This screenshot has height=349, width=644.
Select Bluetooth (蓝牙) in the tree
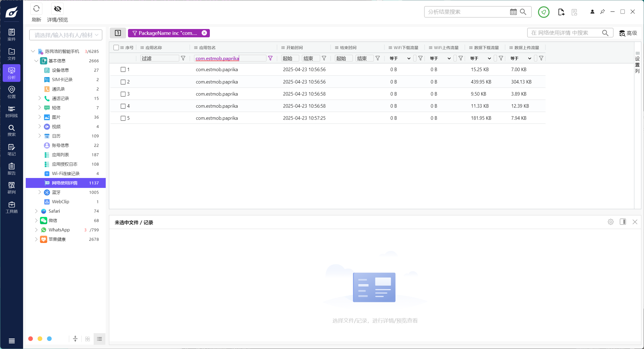click(56, 192)
